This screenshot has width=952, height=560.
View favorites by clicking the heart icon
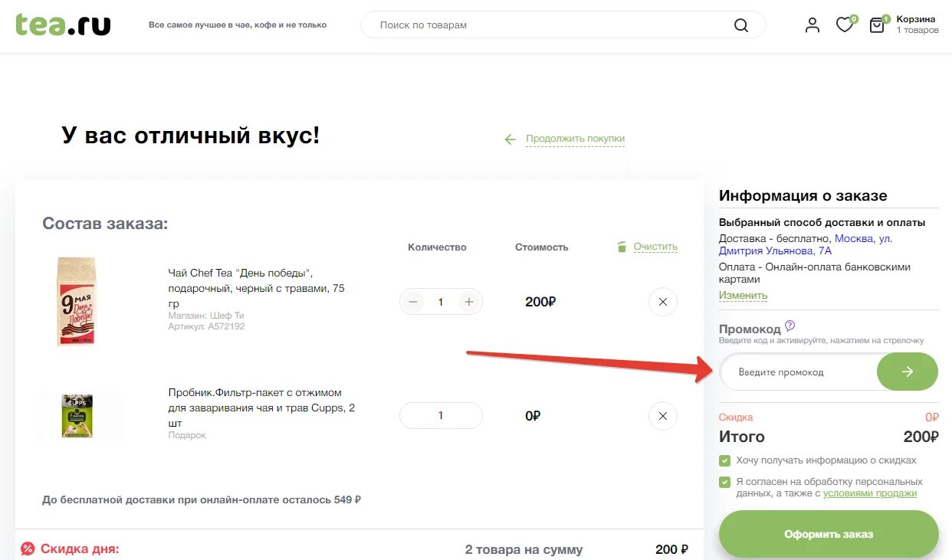coord(844,25)
